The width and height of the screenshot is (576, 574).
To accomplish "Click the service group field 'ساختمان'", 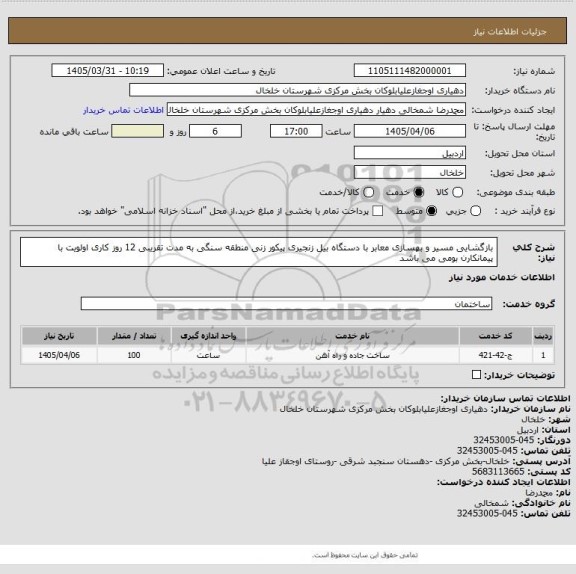I will 286,304.
